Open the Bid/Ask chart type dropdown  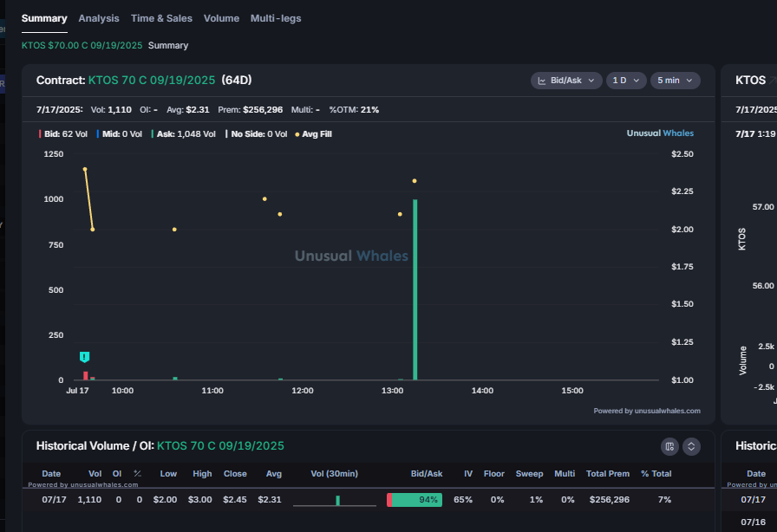tap(566, 81)
